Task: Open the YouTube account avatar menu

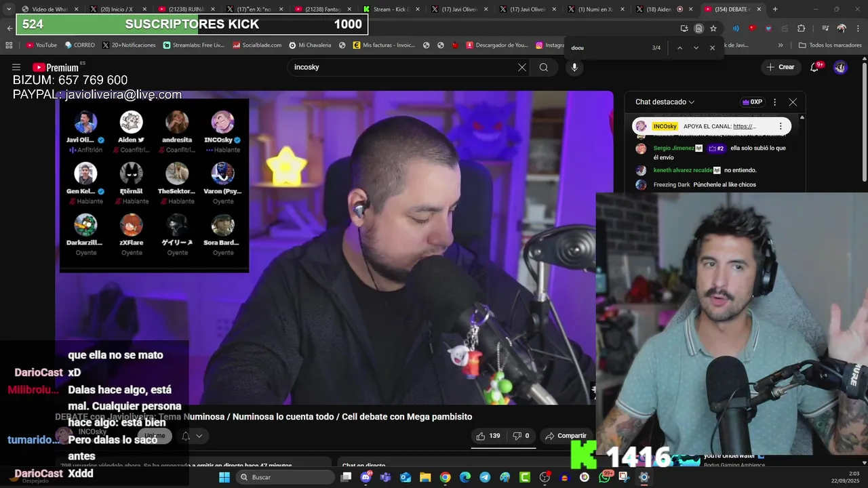Action: coord(840,67)
